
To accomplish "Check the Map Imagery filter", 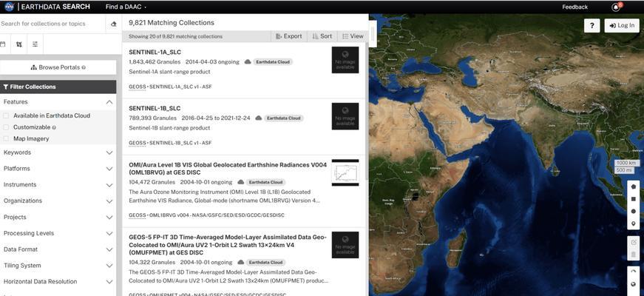I will [6, 139].
